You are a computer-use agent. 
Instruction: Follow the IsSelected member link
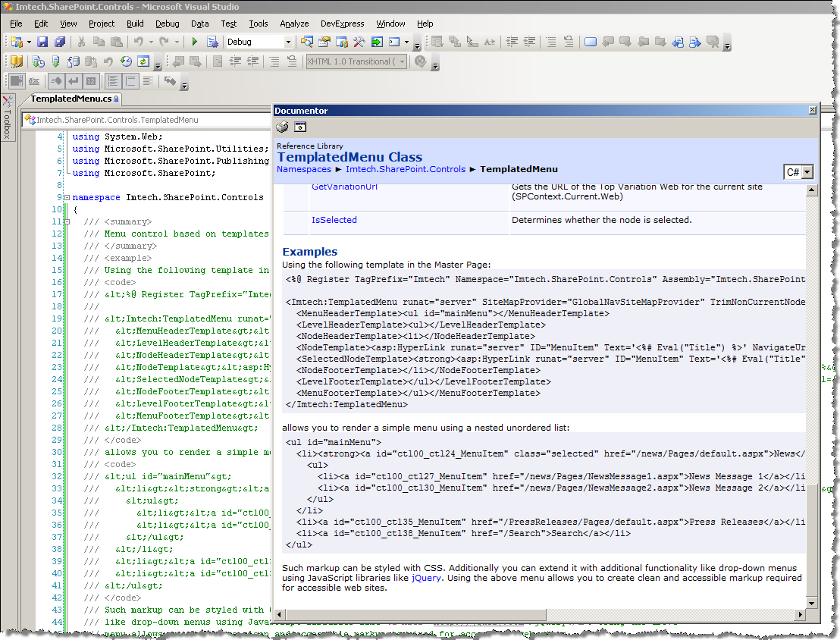point(334,220)
